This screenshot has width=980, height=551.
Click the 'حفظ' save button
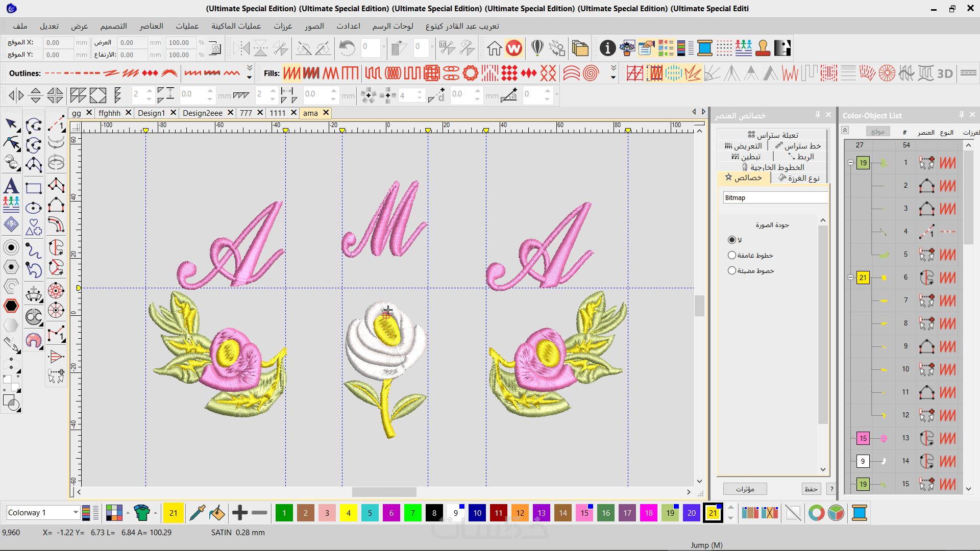[x=811, y=489]
